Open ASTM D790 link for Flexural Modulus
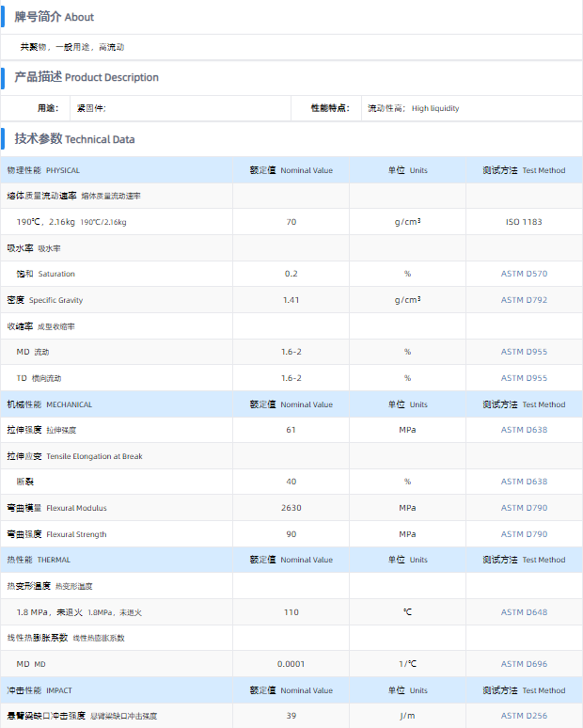 [524, 508]
